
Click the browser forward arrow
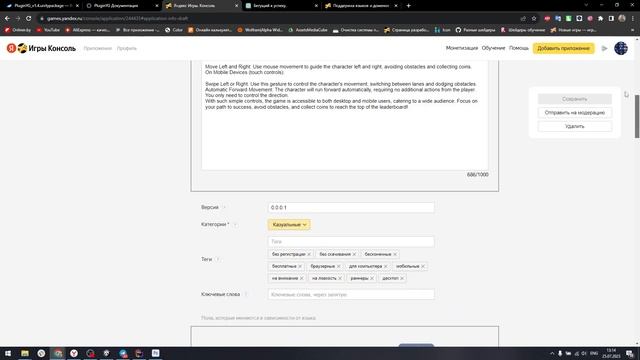click(18, 18)
